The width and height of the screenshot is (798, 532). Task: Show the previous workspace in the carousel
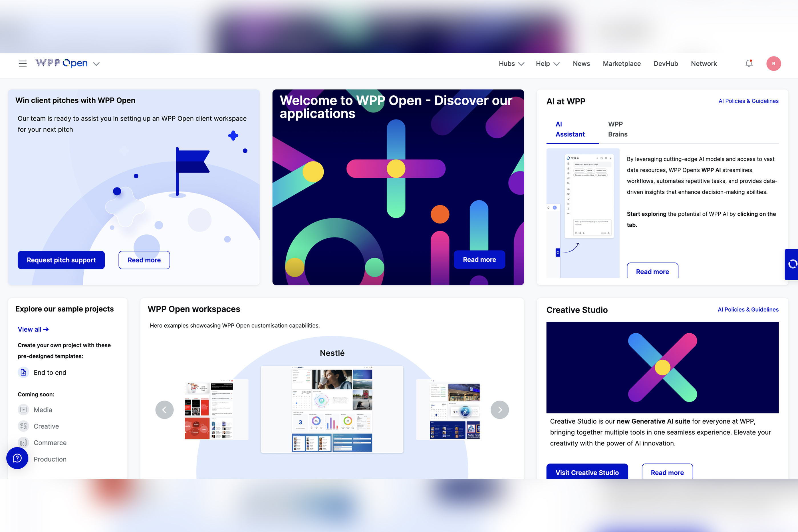point(165,410)
